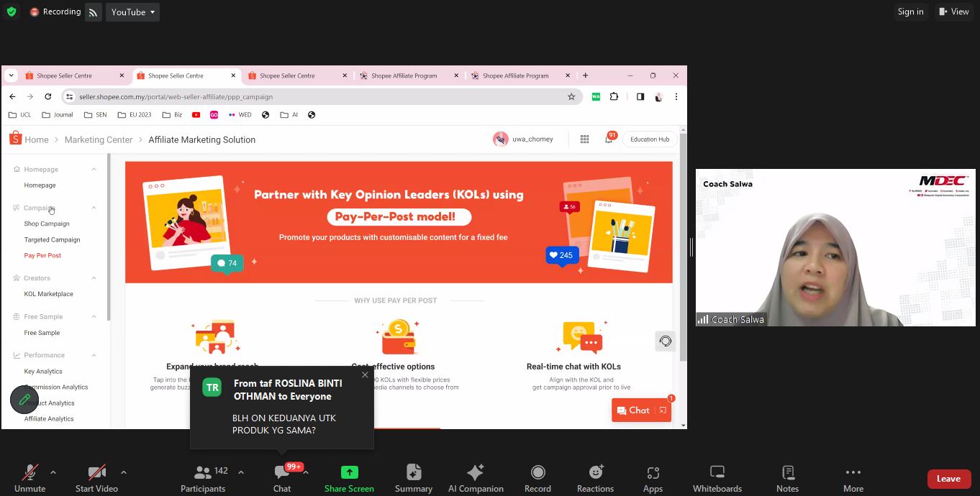
Task: Open the orange Shopee Chat button
Action: 641,410
